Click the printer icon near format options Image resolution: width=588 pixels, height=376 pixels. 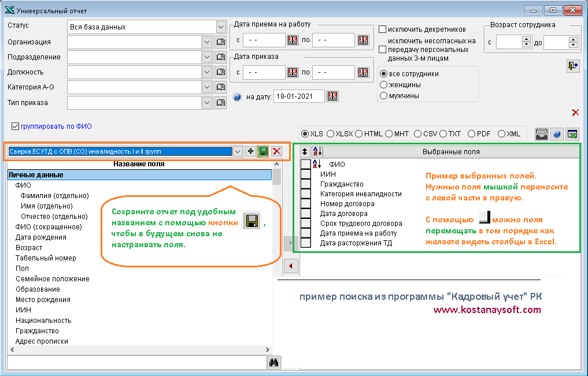[541, 134]
